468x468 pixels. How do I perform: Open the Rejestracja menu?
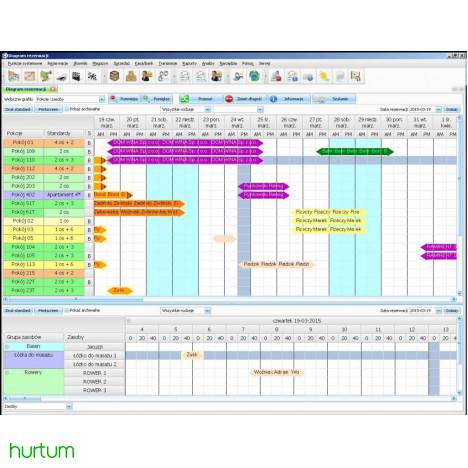coord(58,63)
